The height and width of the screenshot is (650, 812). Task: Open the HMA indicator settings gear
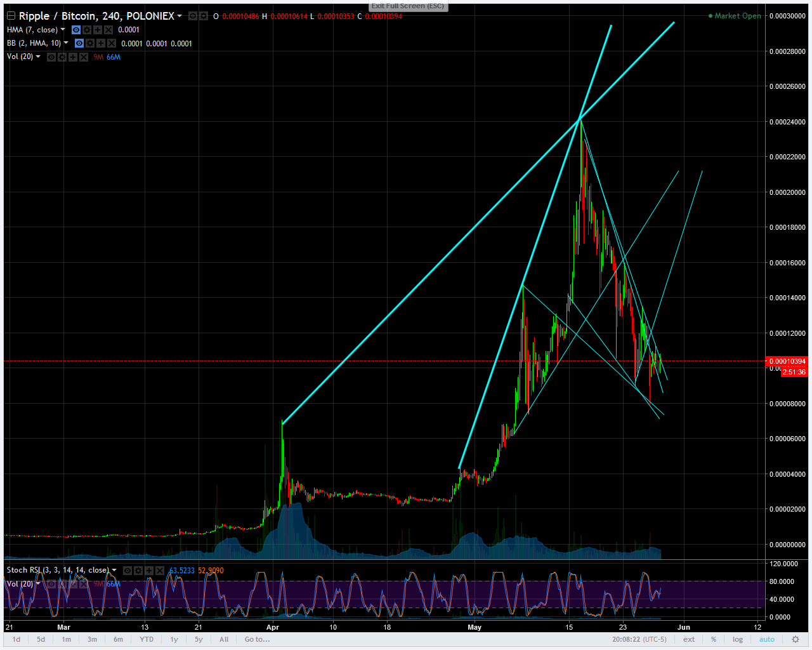[x=87, y=29]
